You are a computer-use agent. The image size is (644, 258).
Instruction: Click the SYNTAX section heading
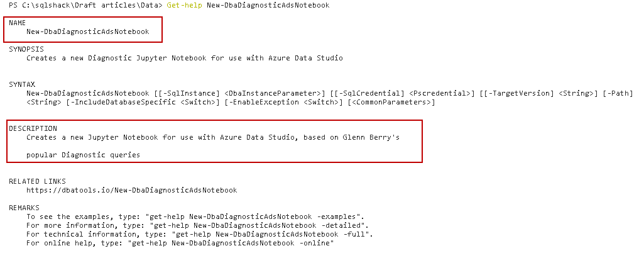[x=22, y=84]
